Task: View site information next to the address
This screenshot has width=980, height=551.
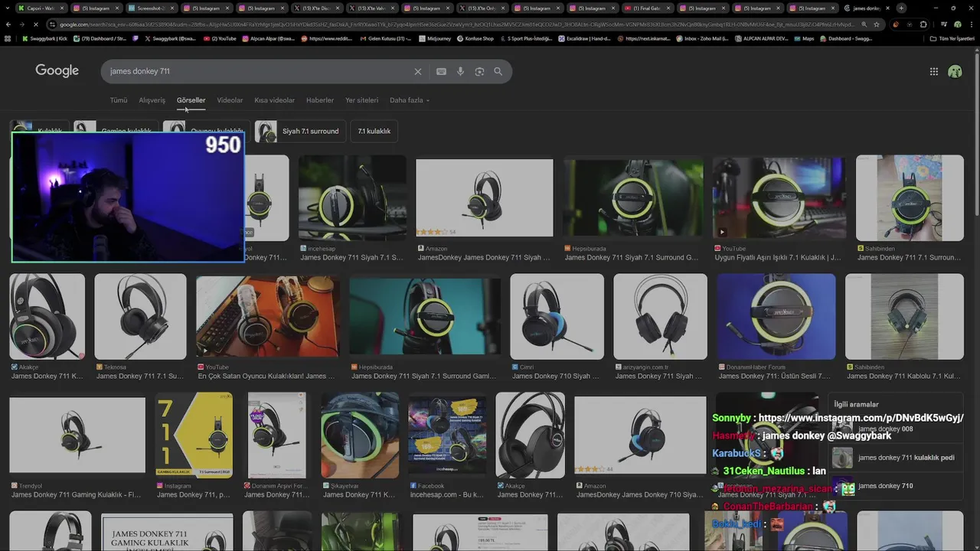Action: click(53, 24)
